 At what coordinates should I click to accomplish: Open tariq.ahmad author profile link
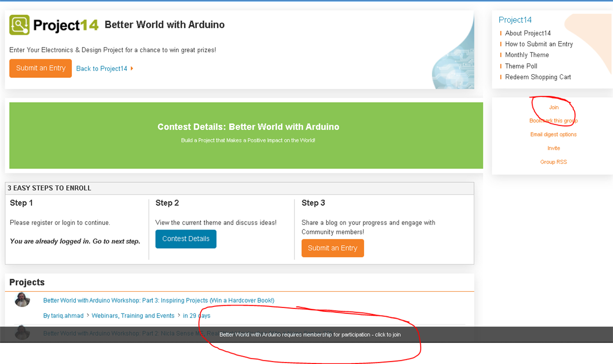click(68, 316)
